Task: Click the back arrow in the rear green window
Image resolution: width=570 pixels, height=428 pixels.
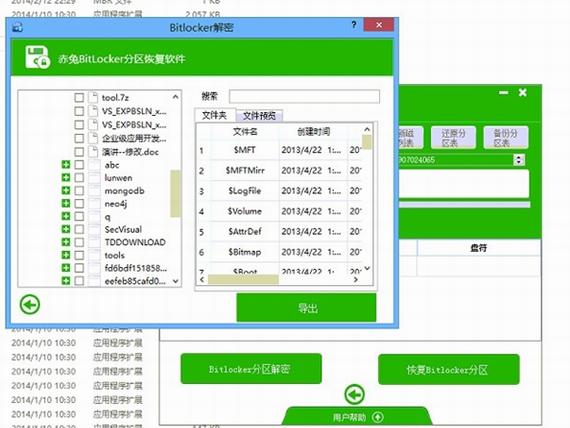Action: (354, 395)
